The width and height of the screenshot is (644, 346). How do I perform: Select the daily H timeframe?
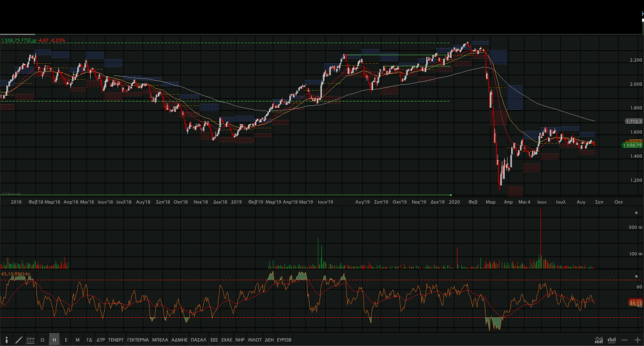click(54, 340)
